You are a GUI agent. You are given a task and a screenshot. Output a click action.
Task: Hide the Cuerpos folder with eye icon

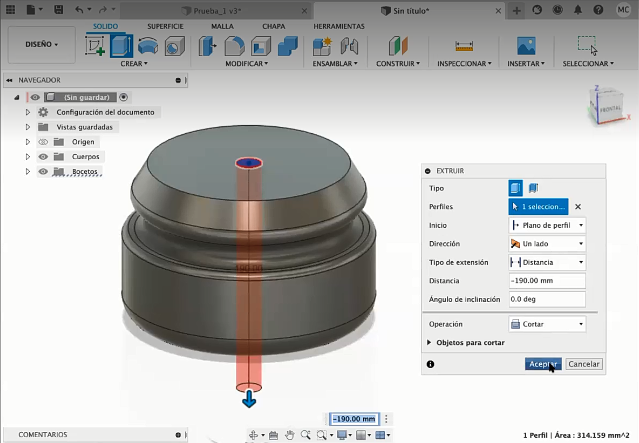coord(43,157)
